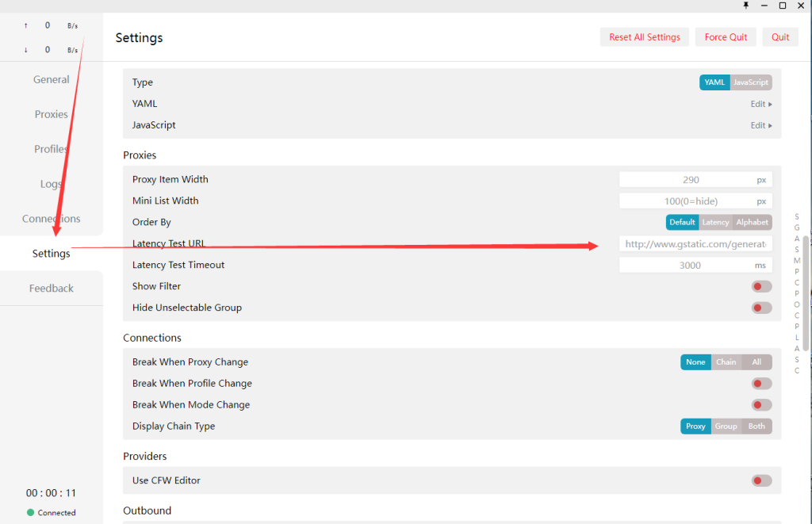Open Profiles in the sidebar

52,148
